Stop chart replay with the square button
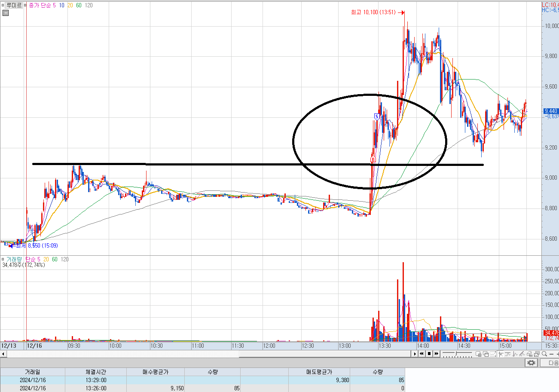This screenshot has width=559, height=392. point(429,354)
